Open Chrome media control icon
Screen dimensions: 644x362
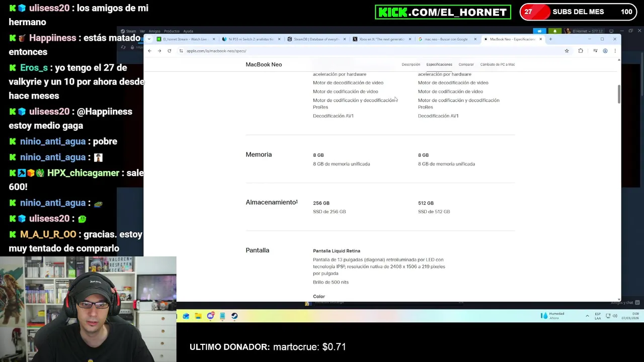(x=595, y=51)
